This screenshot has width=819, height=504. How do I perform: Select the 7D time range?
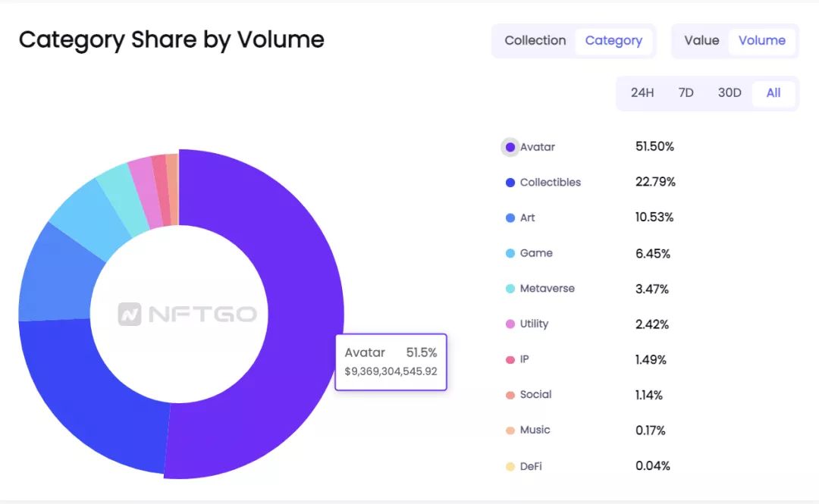[686, 93]
